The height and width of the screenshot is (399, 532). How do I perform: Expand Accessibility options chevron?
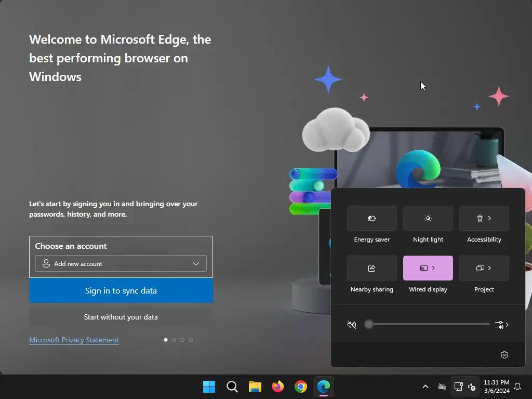pos(489,218)
